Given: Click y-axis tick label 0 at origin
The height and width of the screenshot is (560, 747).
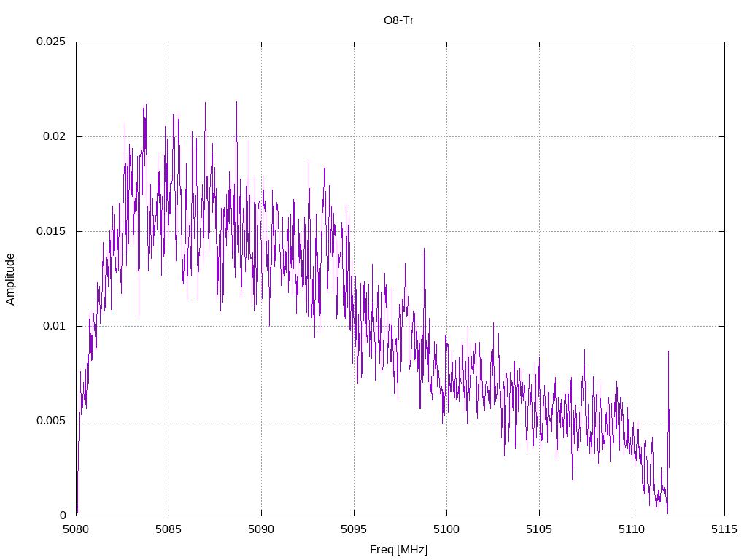Looking at the screenshot, I should tap(63, 516).
